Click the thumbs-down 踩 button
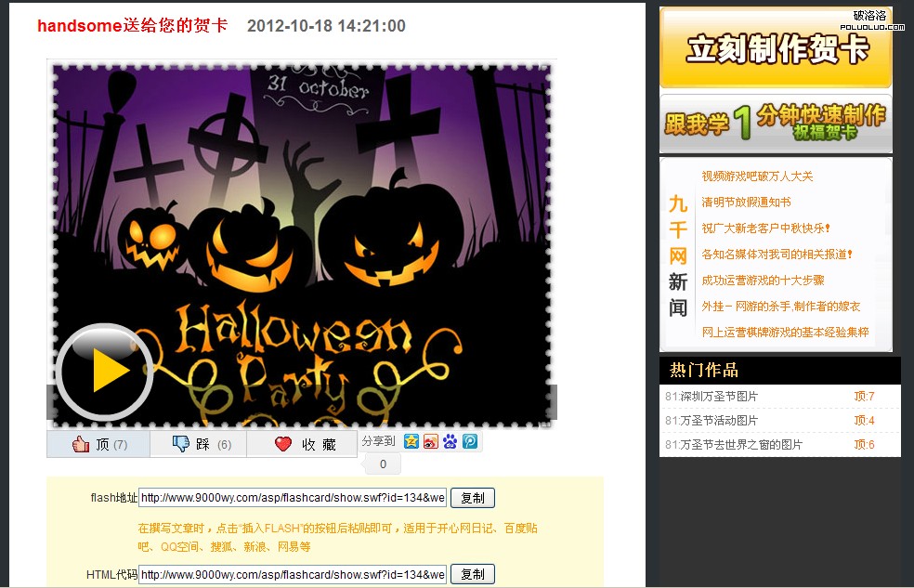This screenshot has height=588, width=914. tap(200, 444)
